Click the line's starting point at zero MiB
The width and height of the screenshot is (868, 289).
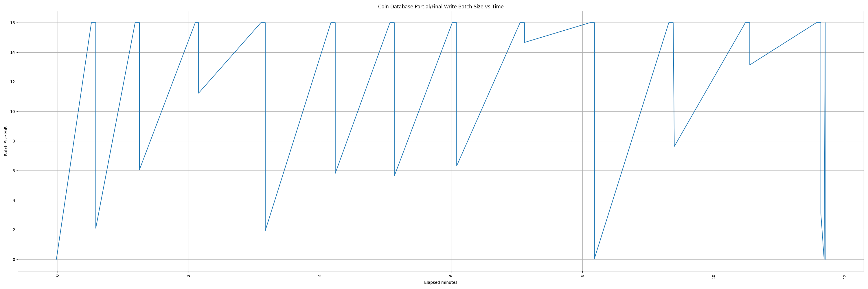[56, 259]
